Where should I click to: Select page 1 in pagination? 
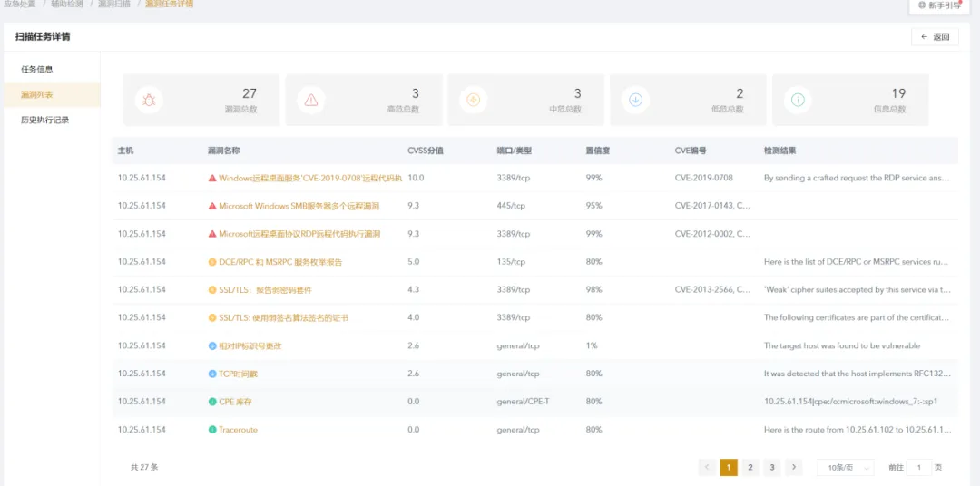coord(729,467)
